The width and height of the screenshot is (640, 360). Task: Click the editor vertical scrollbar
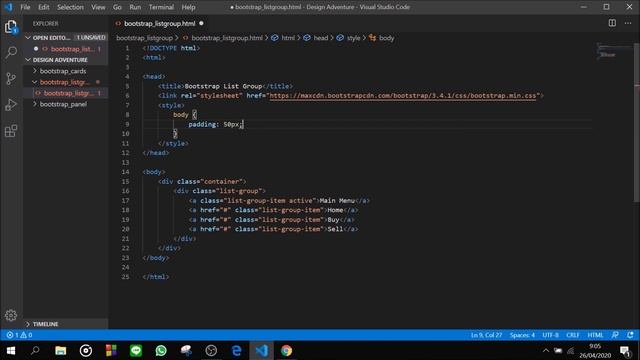(636, 122)
